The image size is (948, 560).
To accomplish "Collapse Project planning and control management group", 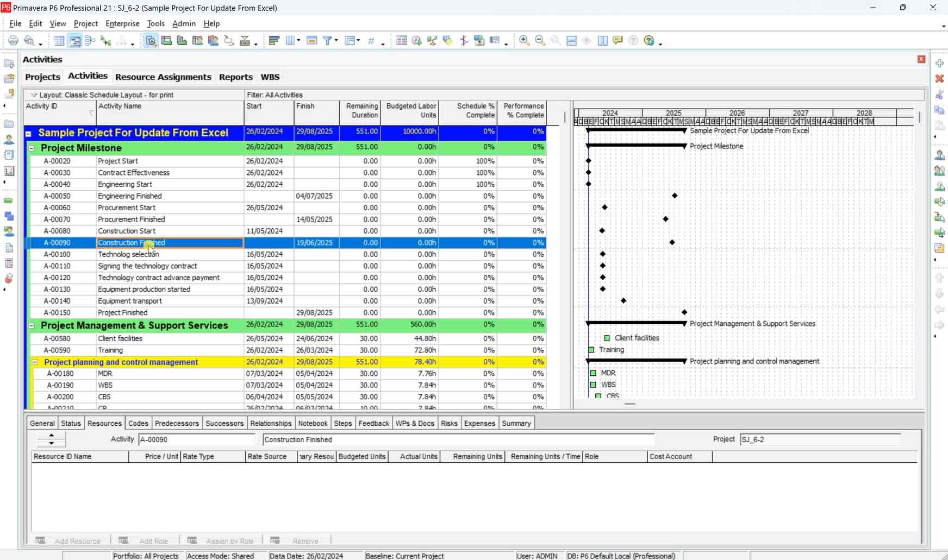I will [x=35, y=362].
